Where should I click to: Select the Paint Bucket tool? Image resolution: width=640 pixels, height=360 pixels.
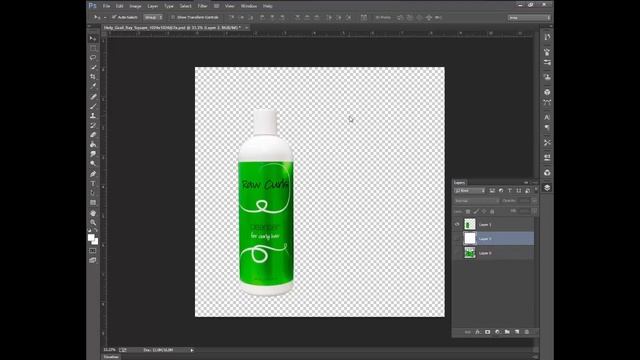[x=93, y=144]
